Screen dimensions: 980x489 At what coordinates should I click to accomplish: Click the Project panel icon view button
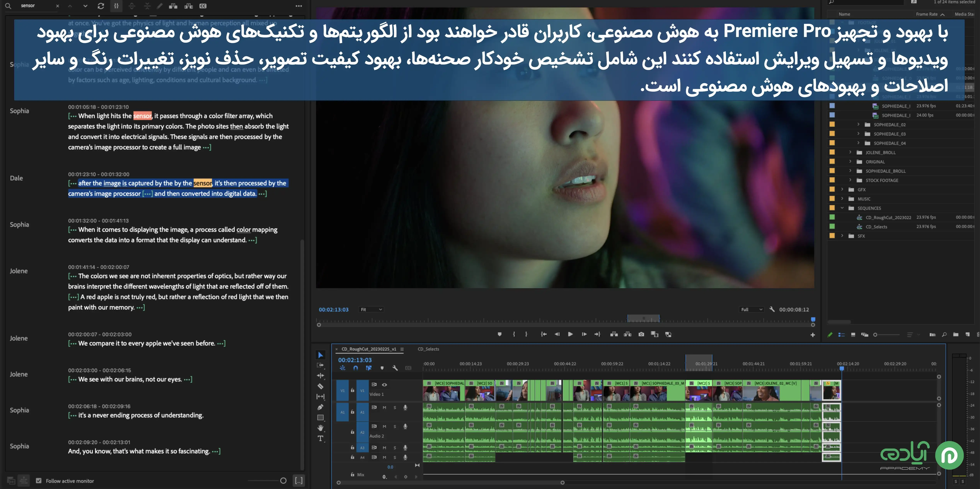coord(853,335)
